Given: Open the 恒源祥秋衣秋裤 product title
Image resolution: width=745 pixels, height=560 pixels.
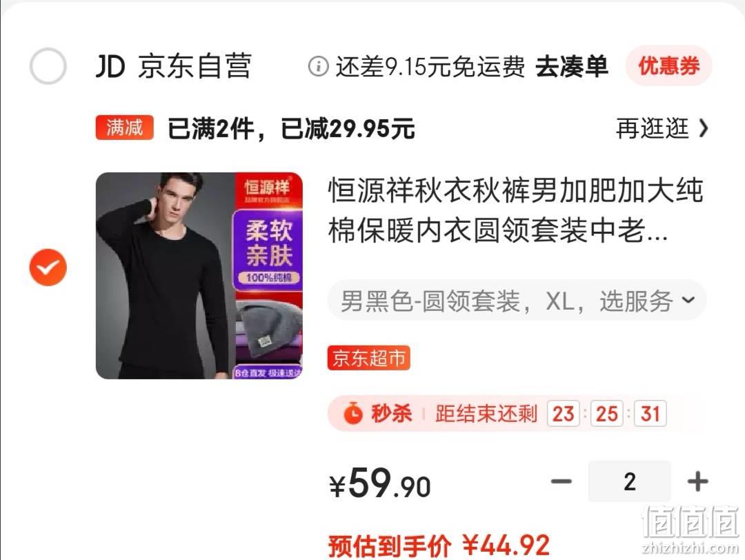Looking at the screenshot, I should tap(515, 210).
